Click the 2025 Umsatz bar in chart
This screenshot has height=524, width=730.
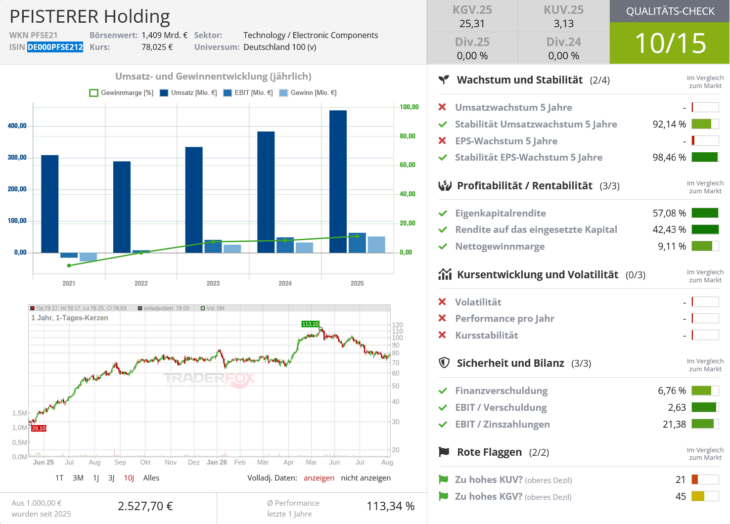338,181
